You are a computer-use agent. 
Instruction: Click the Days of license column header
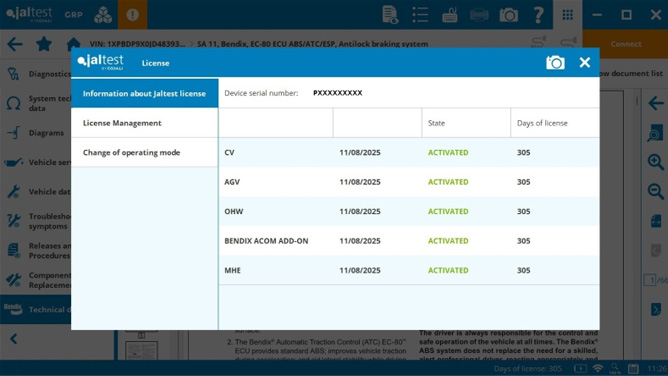coord(542,123)
